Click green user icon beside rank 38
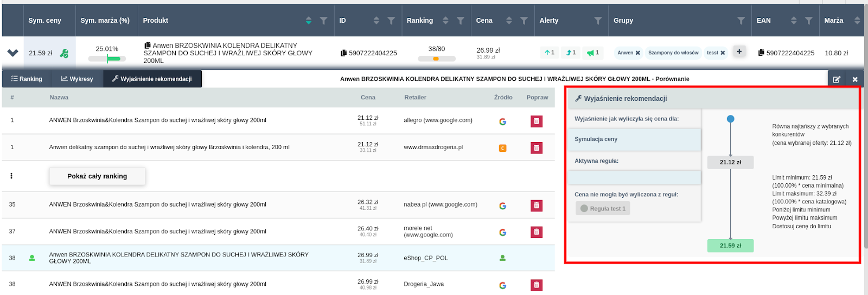This screenshot has width=868, height=295. [32, 258]
